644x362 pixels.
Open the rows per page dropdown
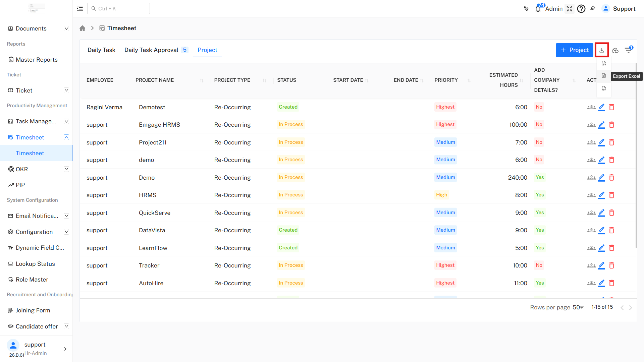pyautogui.click(x=578, y=307)
